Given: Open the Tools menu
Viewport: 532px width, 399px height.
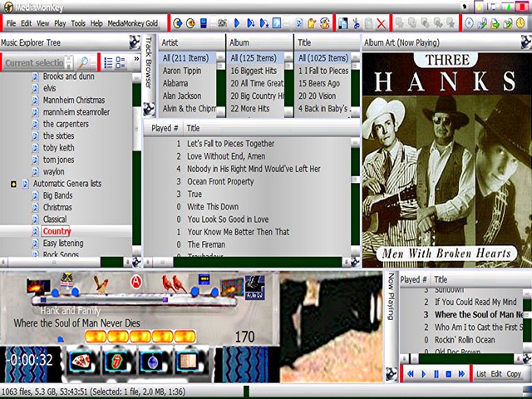Looking at the screenshot, I should tap(78, 23).
